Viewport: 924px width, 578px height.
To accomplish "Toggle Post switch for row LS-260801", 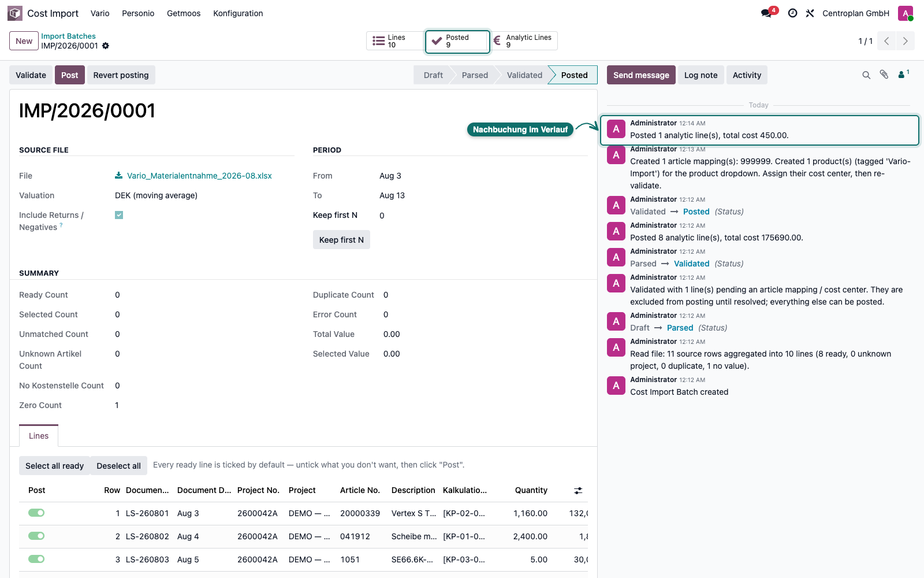I will click(36, 513).
